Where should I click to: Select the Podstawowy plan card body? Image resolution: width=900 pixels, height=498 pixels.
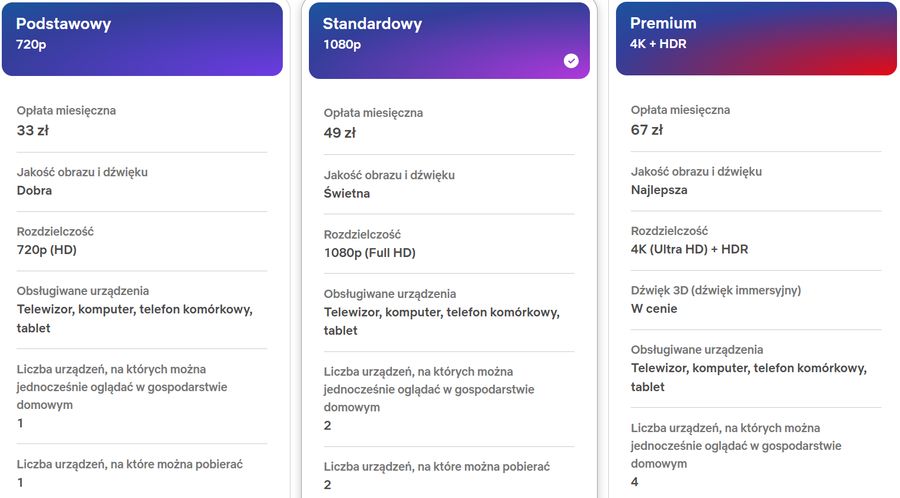tap(142, 287)
